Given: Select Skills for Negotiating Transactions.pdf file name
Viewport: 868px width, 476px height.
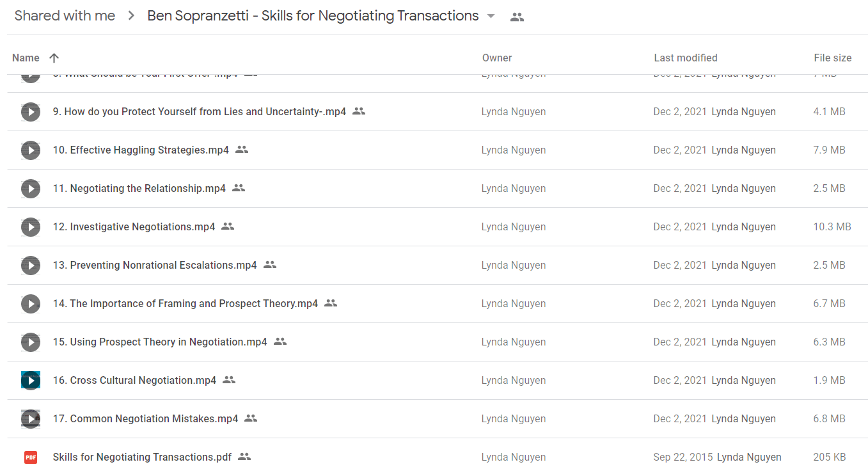Looking at the screenshot, I should click(142, 457).
